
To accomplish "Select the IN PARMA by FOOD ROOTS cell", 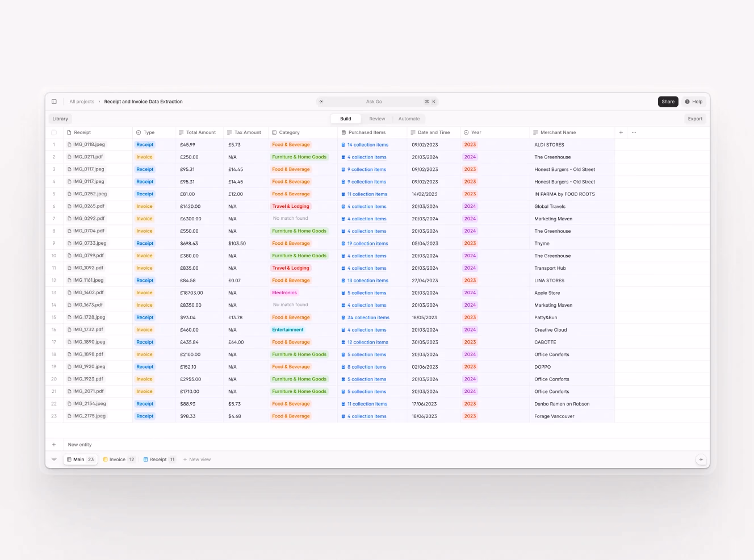I will [x=572, y=194].
